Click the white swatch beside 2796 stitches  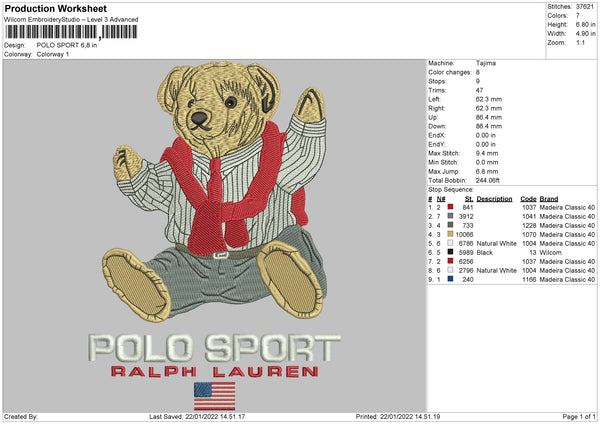pos(450,270)
